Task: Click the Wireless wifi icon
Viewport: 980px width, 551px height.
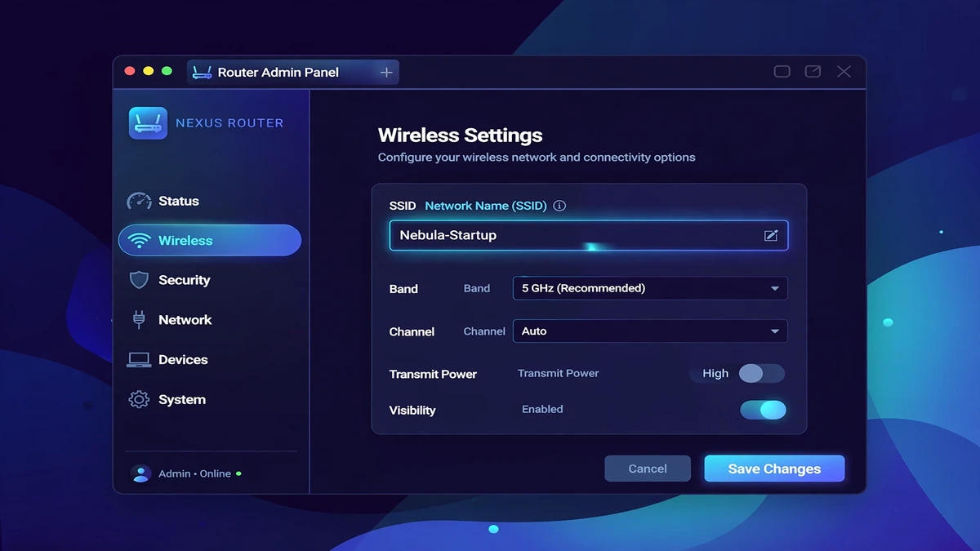Action: coord(140,241)
